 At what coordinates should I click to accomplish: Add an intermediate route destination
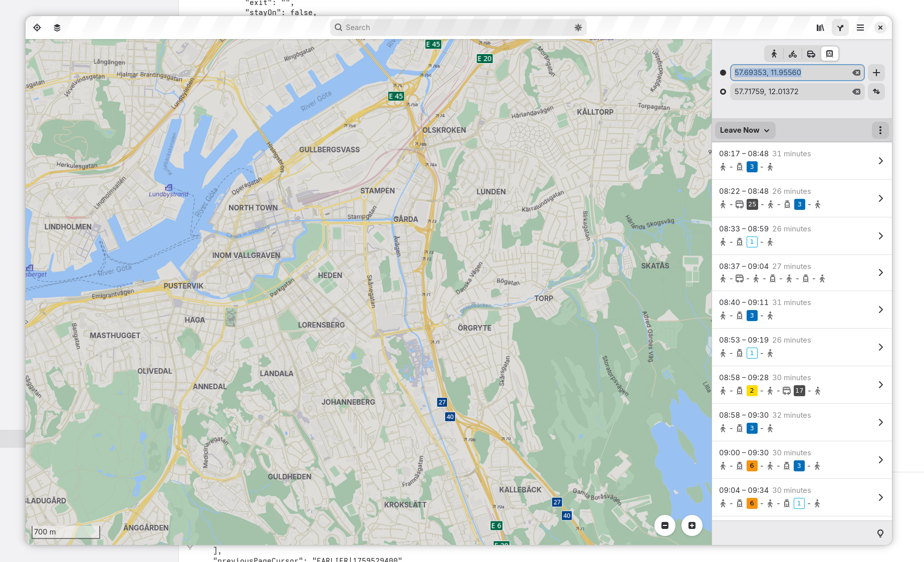876,73
